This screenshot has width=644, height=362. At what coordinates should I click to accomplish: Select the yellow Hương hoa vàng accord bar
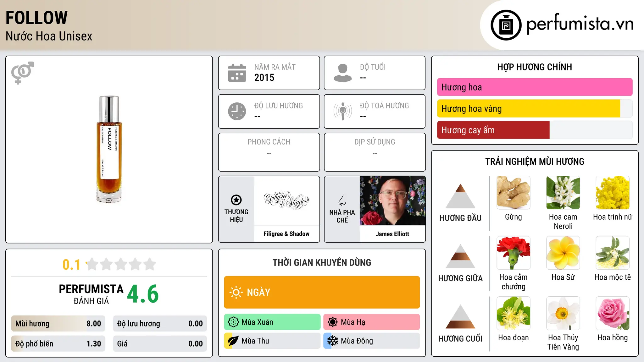click(x=535, y=108)
